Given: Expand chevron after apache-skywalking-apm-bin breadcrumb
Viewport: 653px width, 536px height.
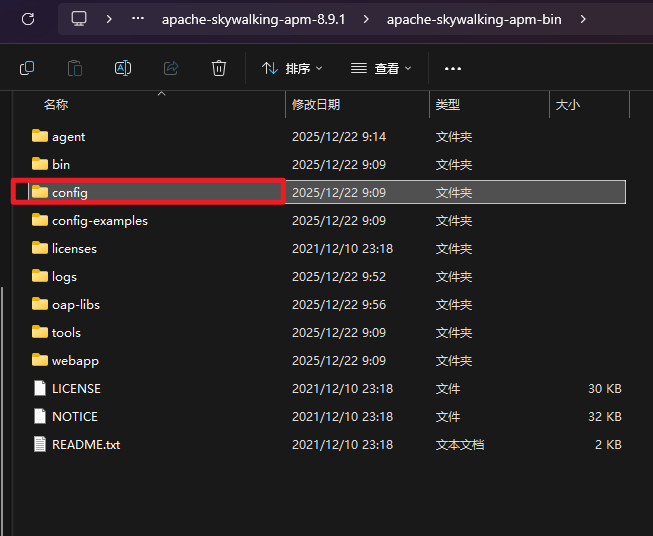Looking at the screenshot, I should tap(583, 19).
